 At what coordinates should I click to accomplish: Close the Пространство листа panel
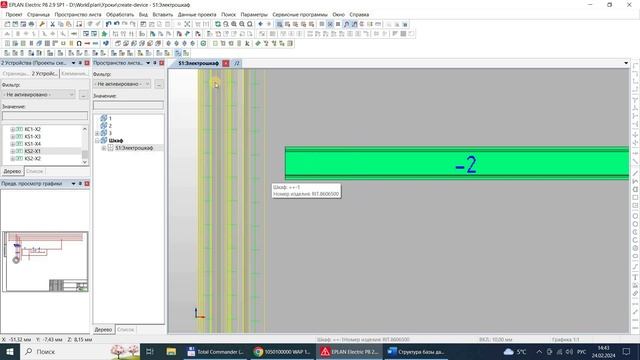(x=162, y=63)
